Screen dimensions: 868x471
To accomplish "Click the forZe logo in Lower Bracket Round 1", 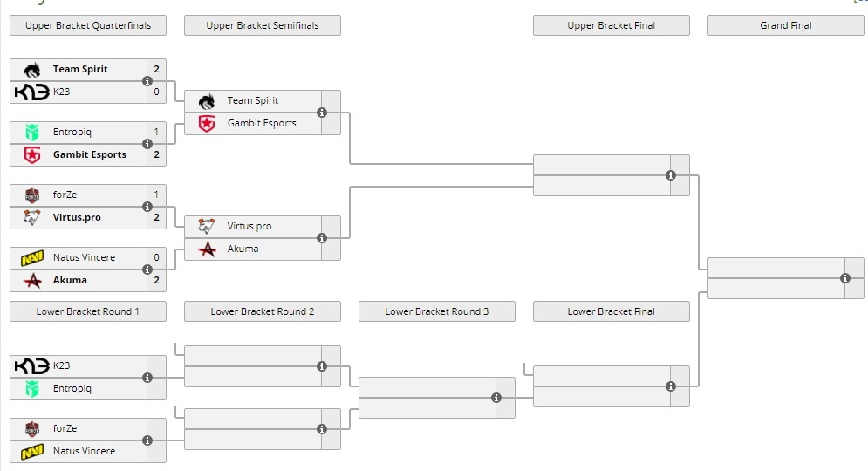I will click(32, 429).
